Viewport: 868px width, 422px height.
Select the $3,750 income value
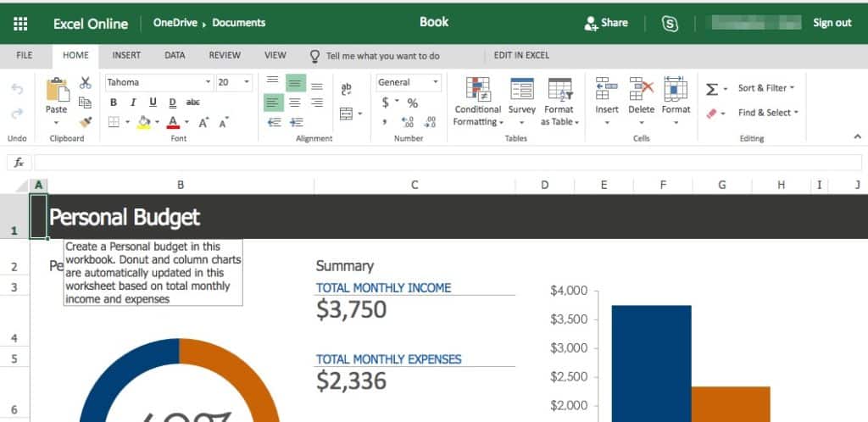click(352, 310)
